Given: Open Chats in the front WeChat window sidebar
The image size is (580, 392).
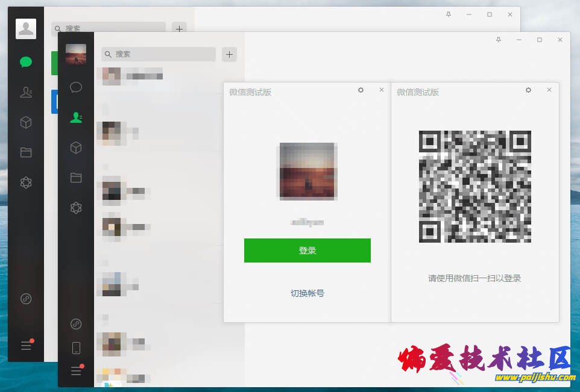Looking at the screenshot, I should click(76, 87).
